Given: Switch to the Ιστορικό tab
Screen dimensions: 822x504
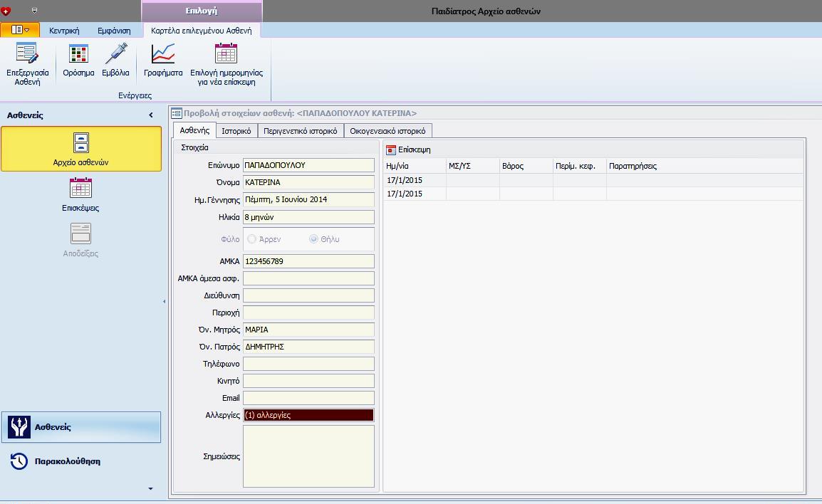Looking at the screenshot, I should point(236,131).
